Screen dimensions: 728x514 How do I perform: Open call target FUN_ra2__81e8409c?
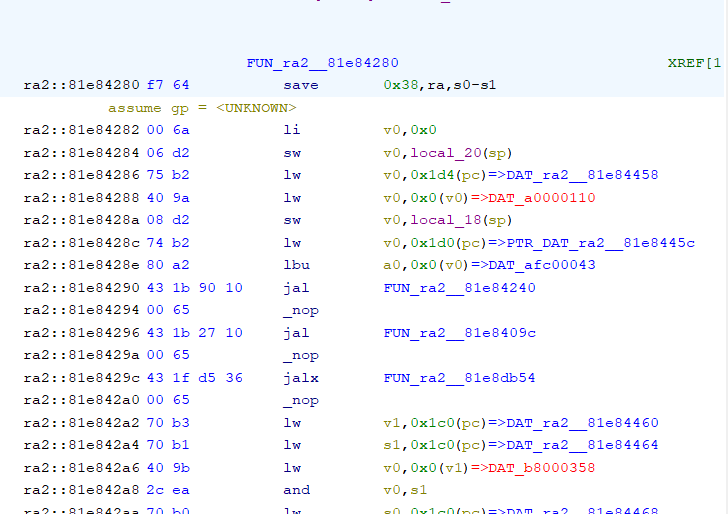[460, 333]
